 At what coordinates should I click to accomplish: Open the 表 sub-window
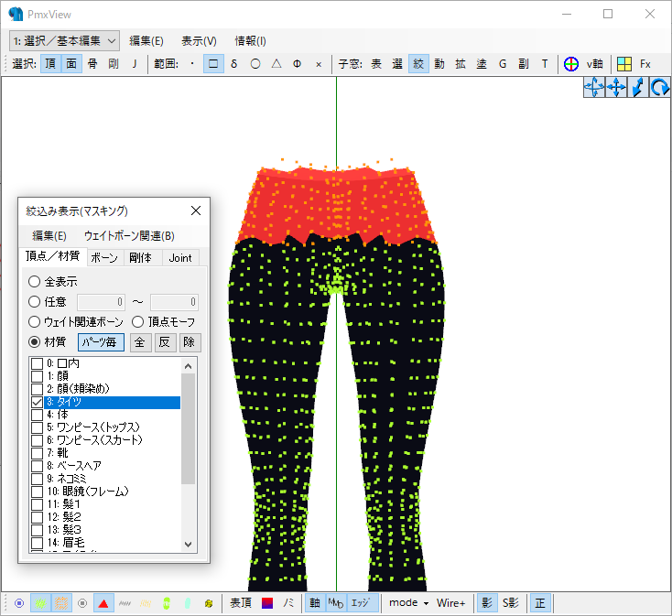[376, 64]
